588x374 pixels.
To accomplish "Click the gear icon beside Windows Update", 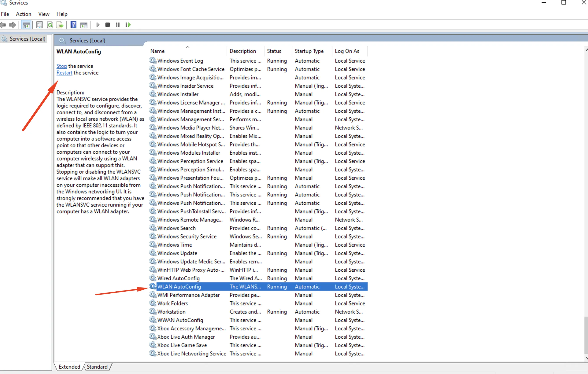I will 153,253.
